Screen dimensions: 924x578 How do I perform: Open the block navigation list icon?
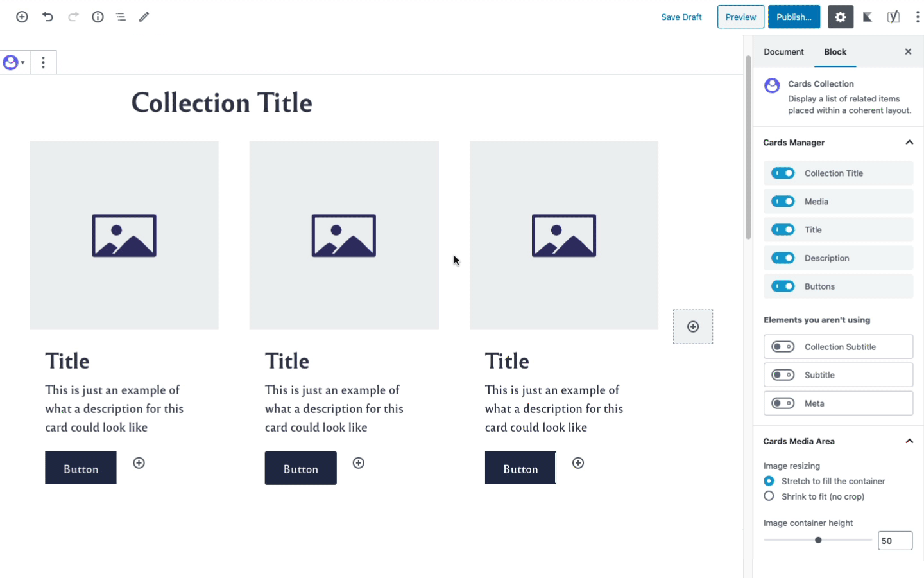(121, 17)
